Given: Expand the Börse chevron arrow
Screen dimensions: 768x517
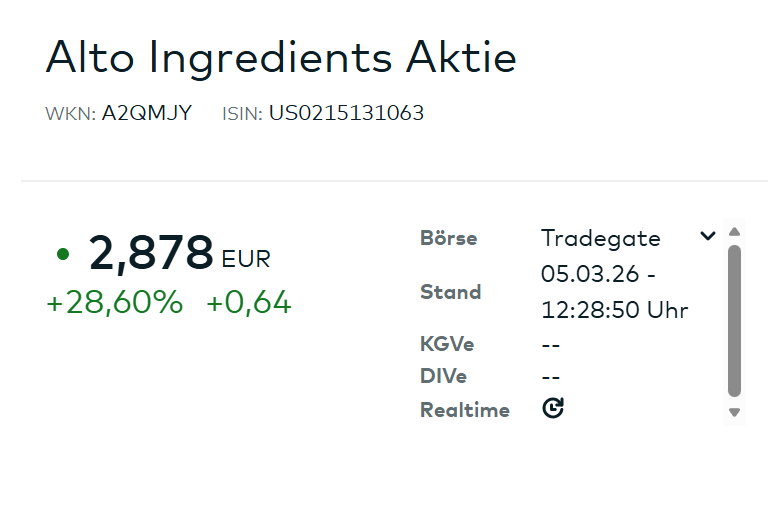Looking at the screenshot, I should click(x=708, y=237).
